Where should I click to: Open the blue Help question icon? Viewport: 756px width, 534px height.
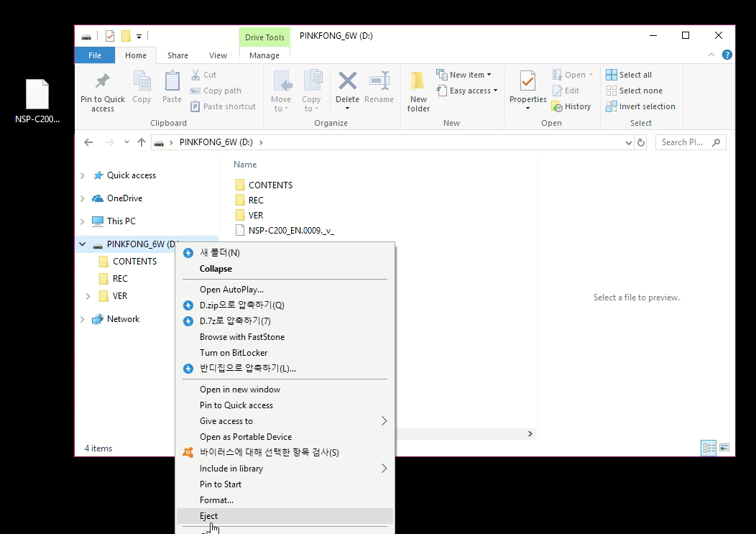click(x=727, y=55)
